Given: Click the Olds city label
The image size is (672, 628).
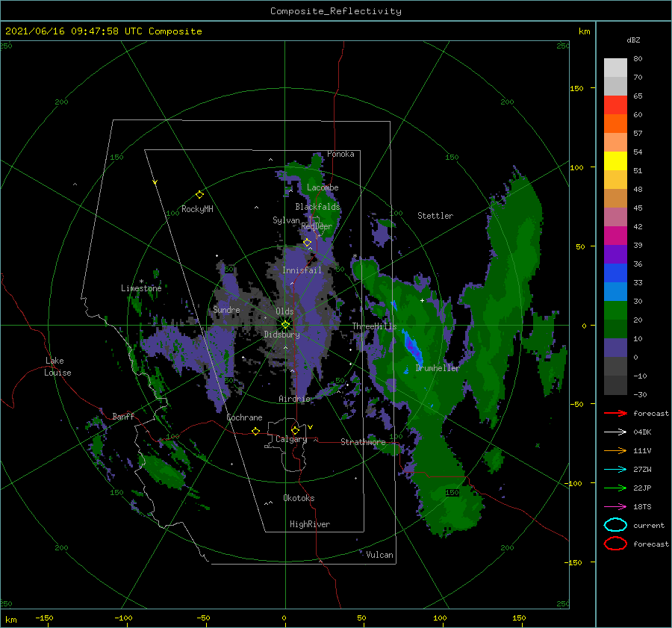Looking at the screenshot, I should coord(284,311).
